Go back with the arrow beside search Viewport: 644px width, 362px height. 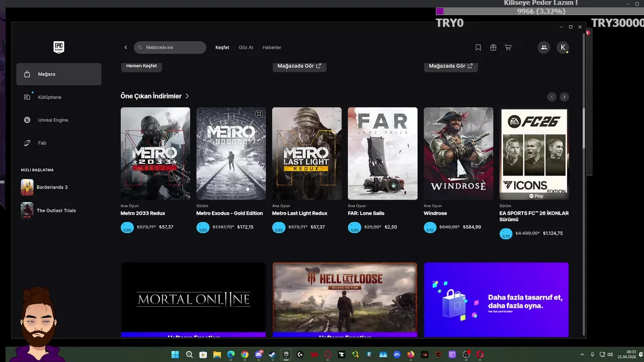(x=126, y=47)
